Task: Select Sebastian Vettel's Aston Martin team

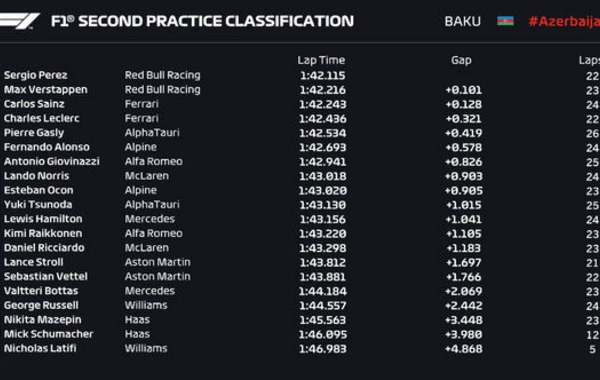Action: [x=157, y=276]
